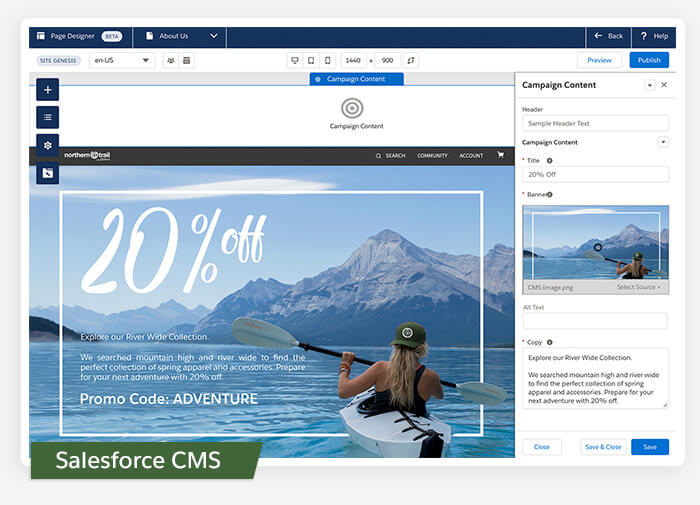This screenshot has width=700, height=505.
Task: Click the Header text input field
Action: tap(596, 123)
